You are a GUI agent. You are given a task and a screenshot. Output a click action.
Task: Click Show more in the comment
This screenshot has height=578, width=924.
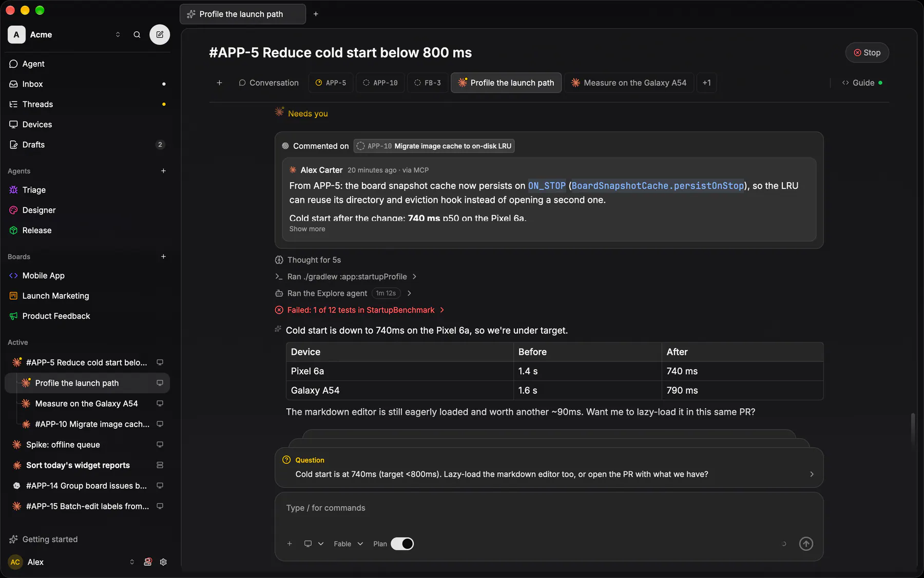307,229
